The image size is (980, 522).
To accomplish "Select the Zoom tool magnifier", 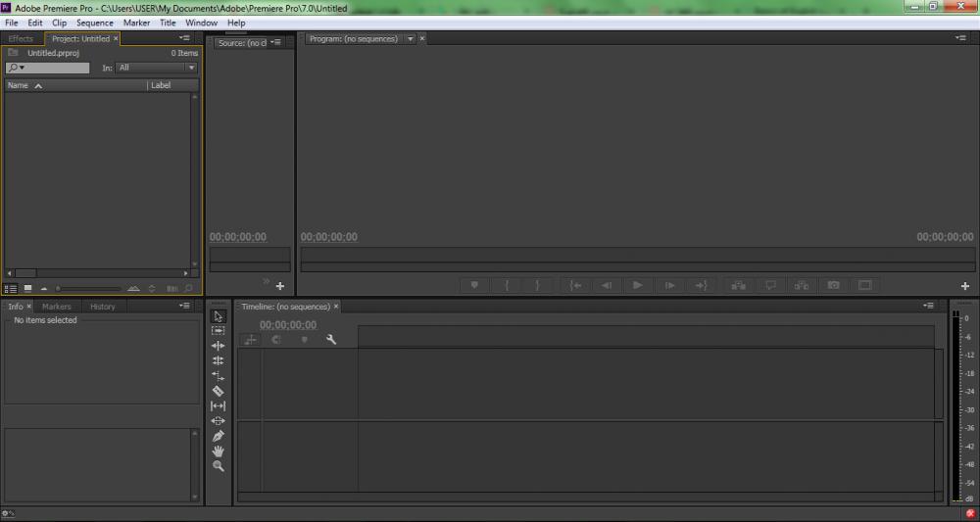I will [x=218, y=466].
